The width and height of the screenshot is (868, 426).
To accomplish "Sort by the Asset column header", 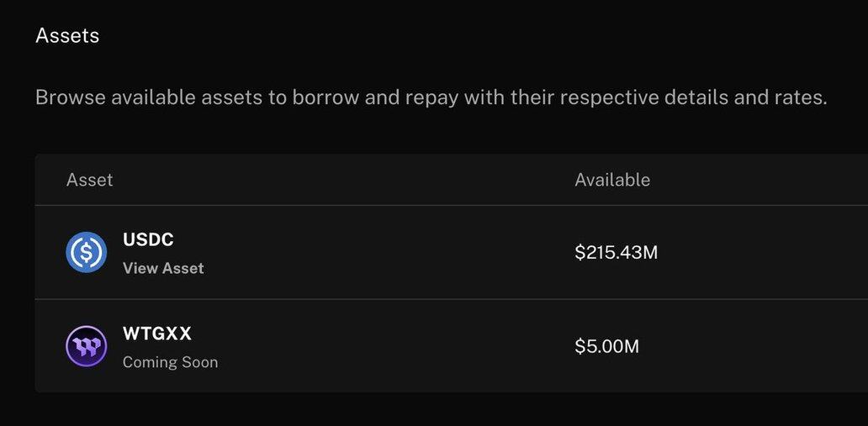I will 90,179.
